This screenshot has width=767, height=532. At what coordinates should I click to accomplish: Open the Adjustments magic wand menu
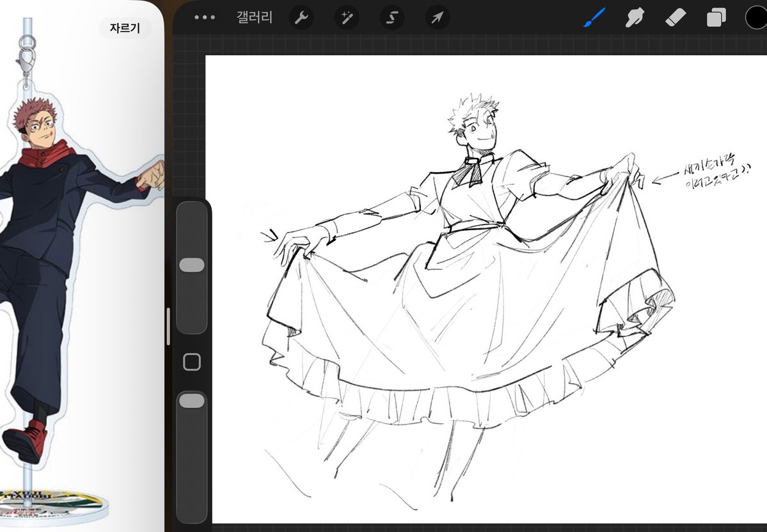coord(347,18)
